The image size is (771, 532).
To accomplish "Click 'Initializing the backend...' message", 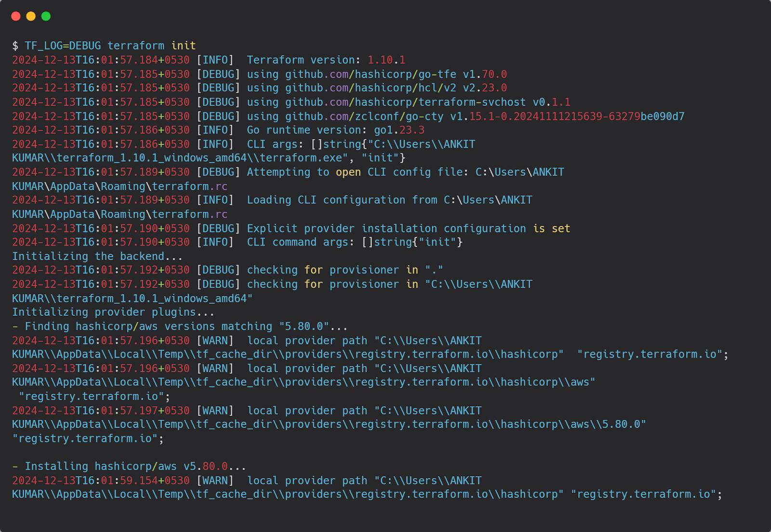I will [97, 257].
